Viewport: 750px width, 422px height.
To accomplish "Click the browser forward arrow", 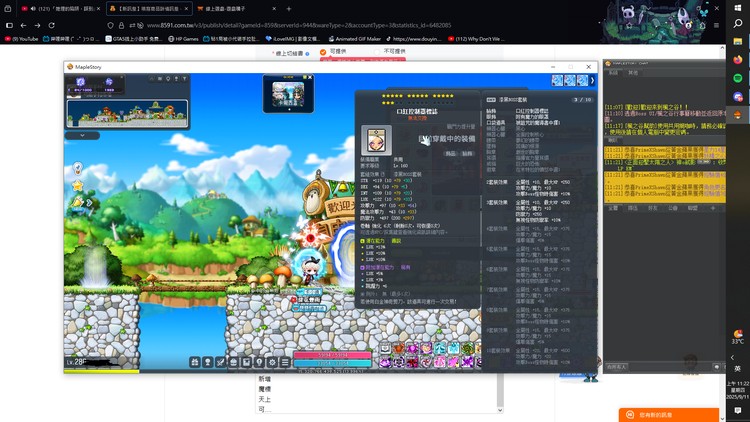I will point(37,25).
